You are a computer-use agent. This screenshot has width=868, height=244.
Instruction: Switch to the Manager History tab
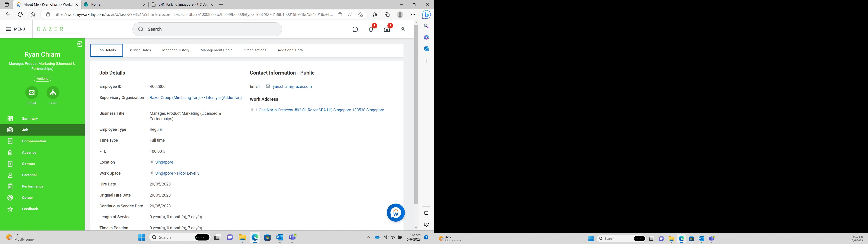tap(176, 50)
